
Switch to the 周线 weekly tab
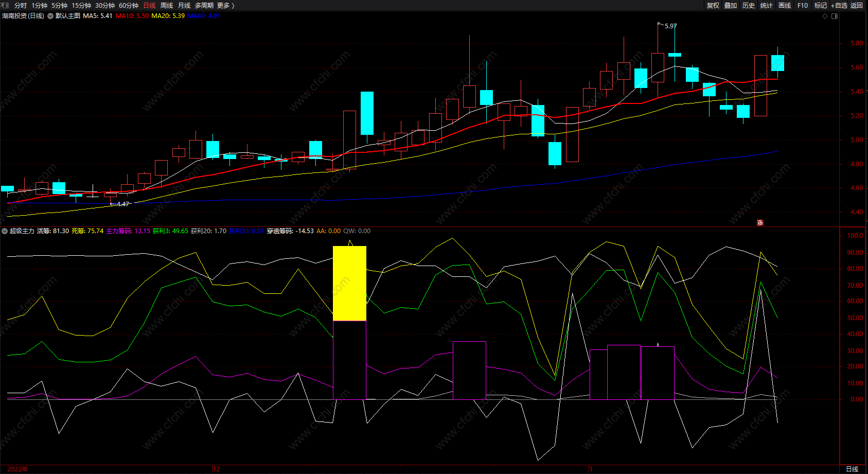click(167, 5)
